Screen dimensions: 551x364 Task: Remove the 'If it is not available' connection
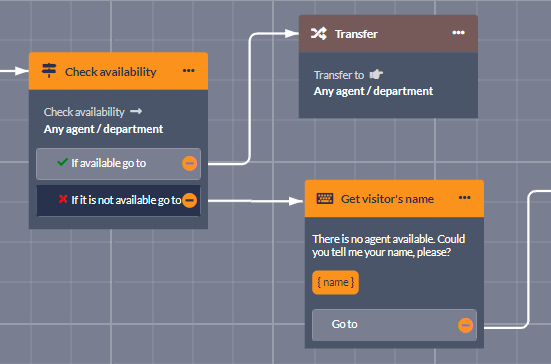189,200
